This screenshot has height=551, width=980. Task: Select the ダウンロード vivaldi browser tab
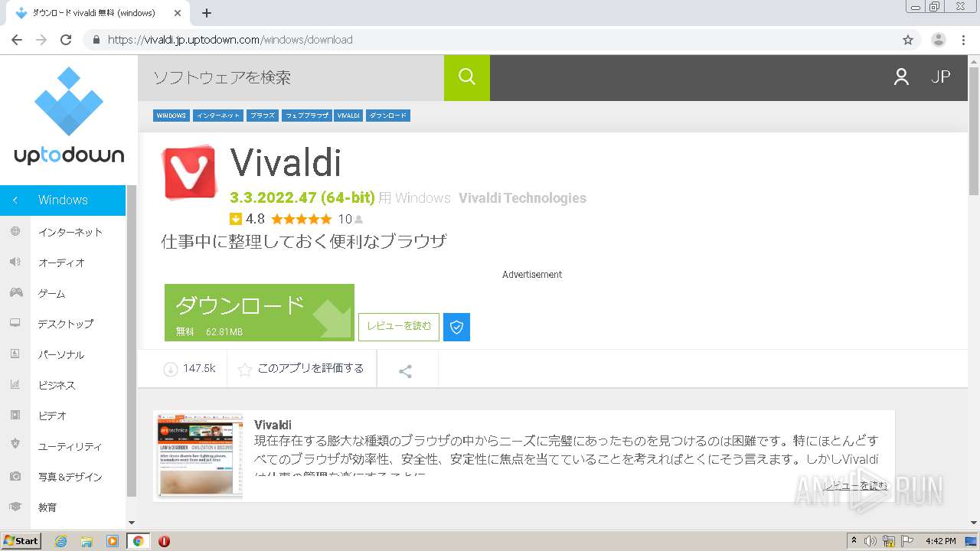coord(97,13)
